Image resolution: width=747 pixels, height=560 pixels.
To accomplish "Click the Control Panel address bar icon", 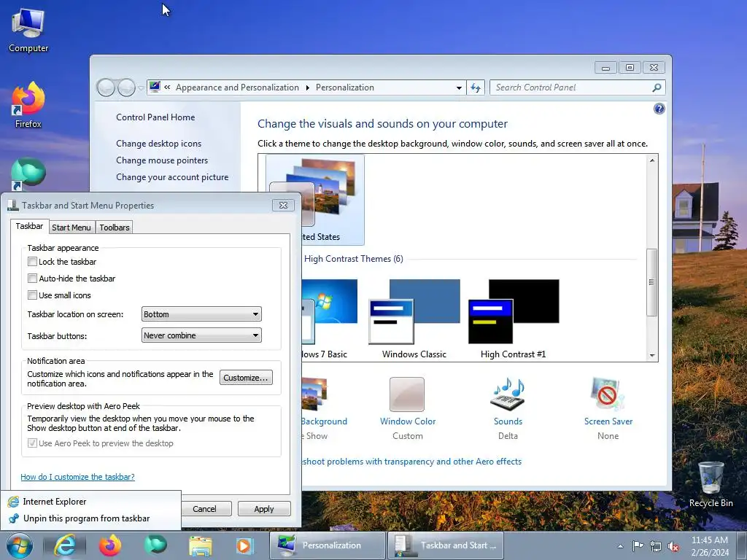I will (155, 87).
